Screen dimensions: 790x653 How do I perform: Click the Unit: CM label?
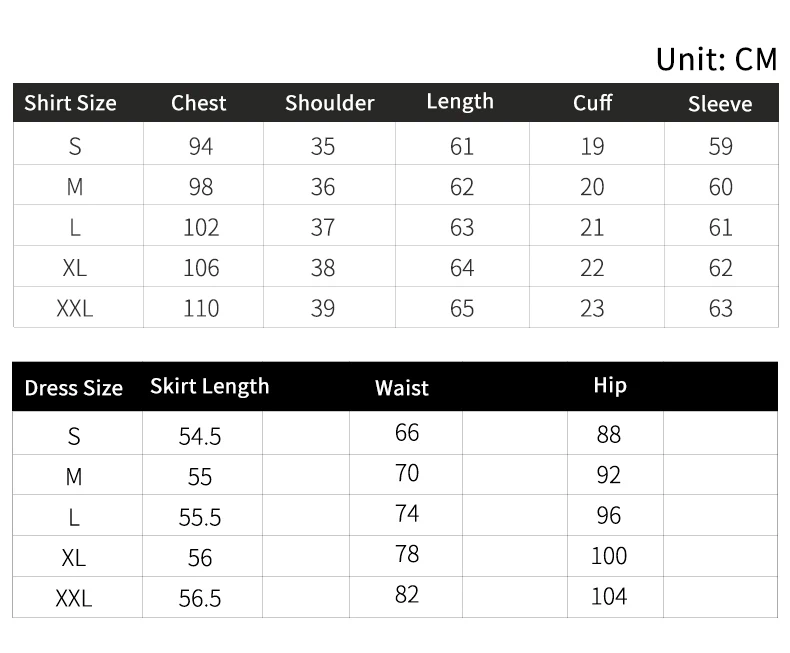point(716,59)
